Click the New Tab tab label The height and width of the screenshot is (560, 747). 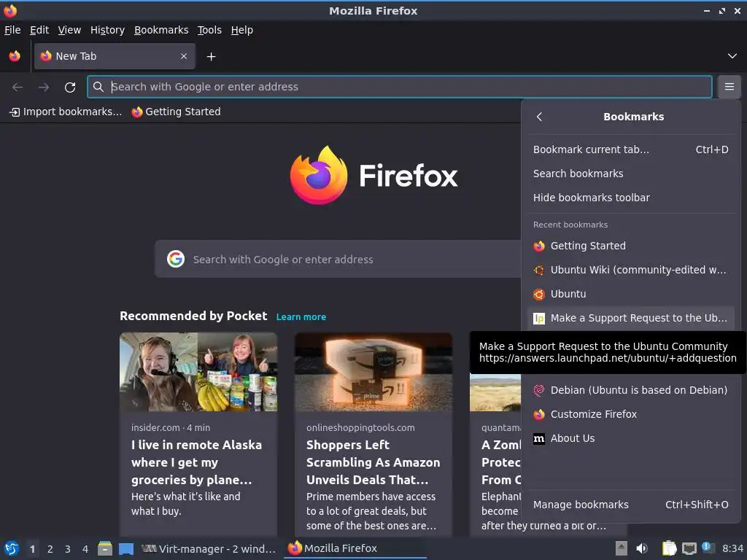click(x=76, y=56)
